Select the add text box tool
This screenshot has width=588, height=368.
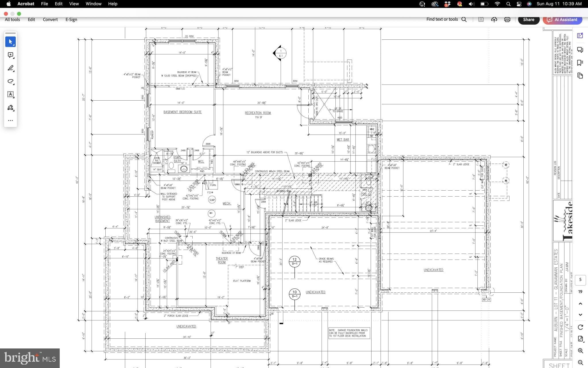(x=10, y=94)
